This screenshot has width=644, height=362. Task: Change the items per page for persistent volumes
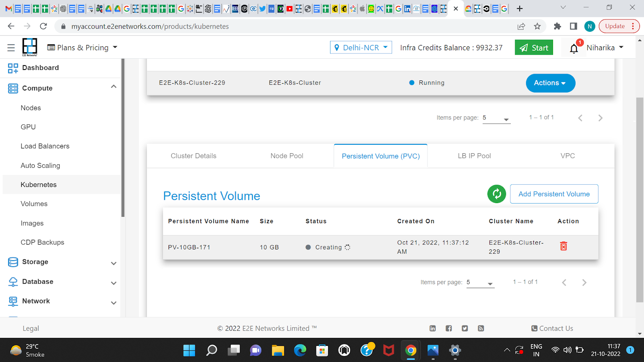point(480,283)
